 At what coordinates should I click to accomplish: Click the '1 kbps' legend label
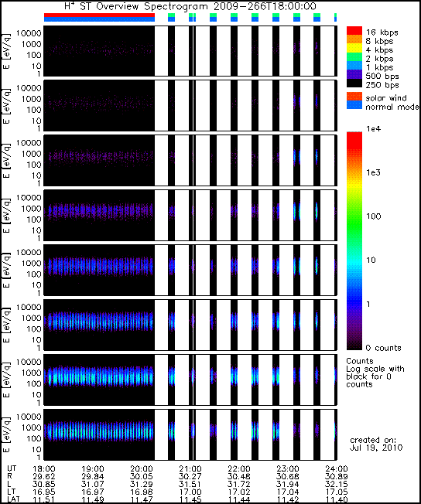(x=379, y=67)
